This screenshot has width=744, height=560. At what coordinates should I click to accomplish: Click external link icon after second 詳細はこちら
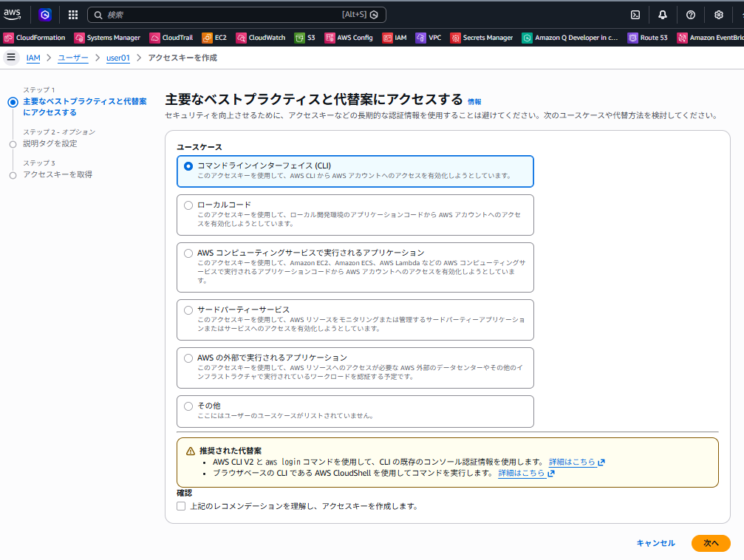click(x=551, y=474)
